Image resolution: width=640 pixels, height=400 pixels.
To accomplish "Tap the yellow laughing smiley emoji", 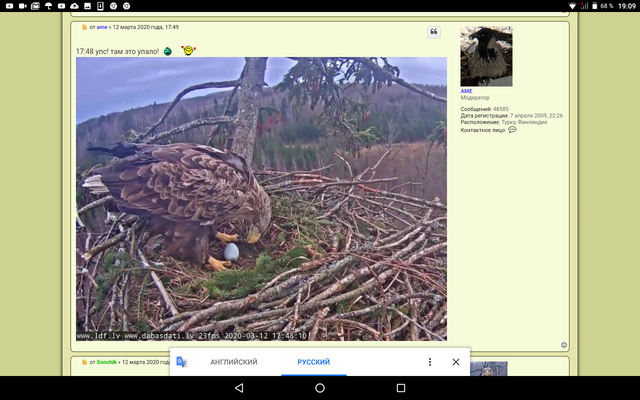I will click(188, 50).
